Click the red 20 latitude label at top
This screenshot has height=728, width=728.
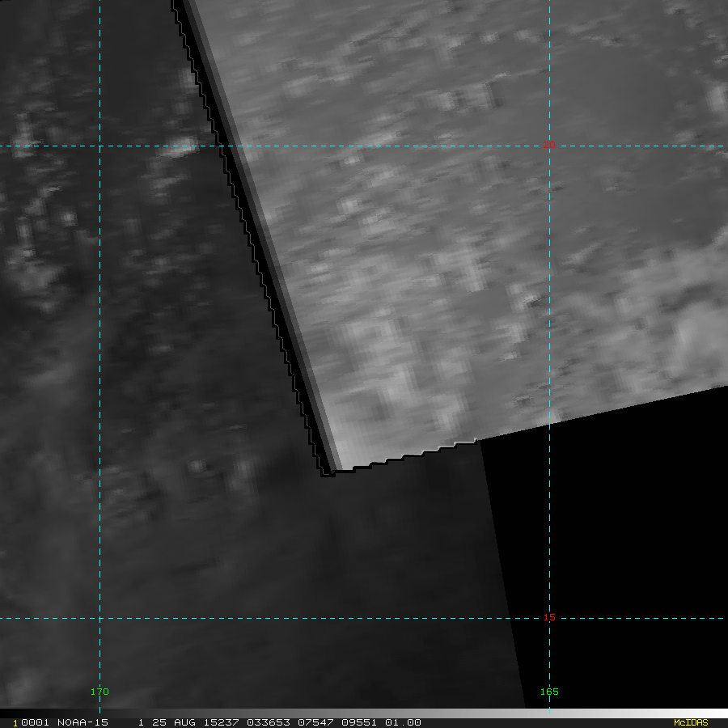point(549,146)
